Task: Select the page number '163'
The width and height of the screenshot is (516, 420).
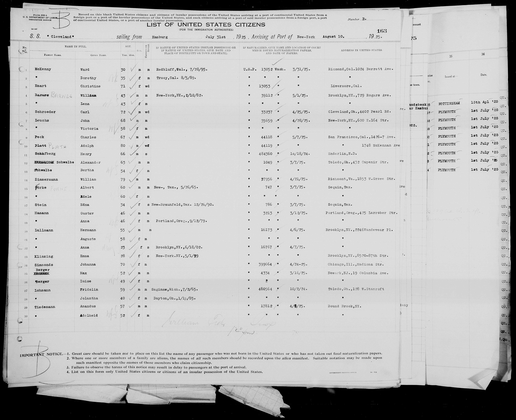Action: tap(382, 31)
